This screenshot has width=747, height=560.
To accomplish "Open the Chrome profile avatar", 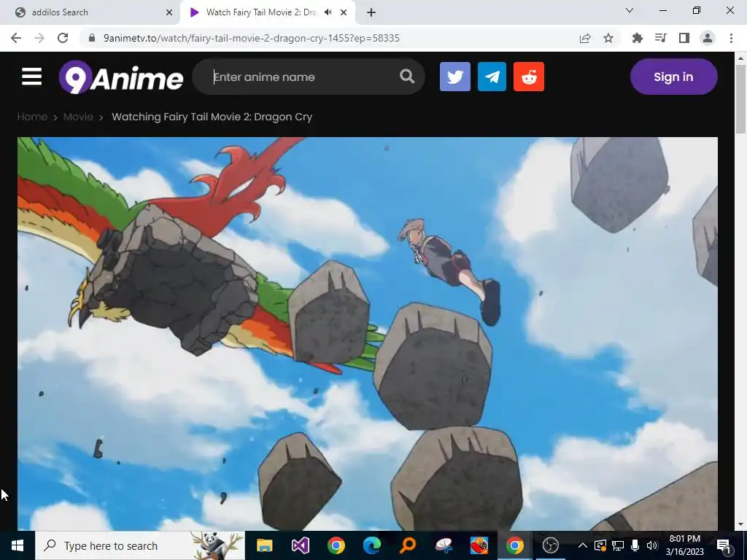I will (708, 38).
